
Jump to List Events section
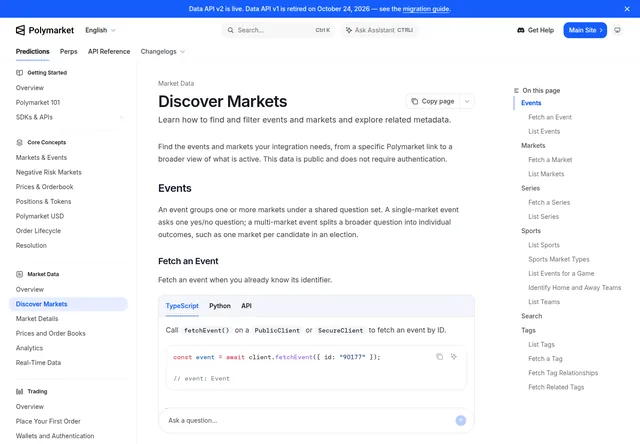[544, 131]
